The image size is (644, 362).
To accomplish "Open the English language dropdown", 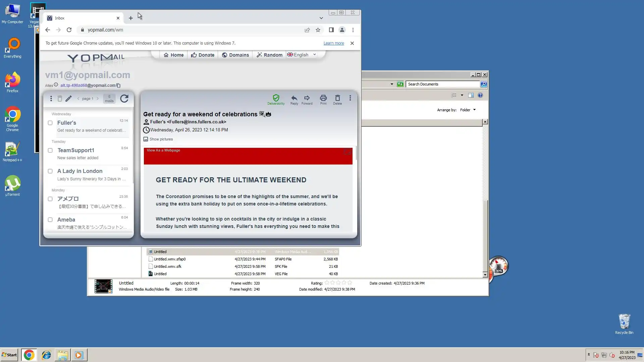I will (x=302, y=55).
